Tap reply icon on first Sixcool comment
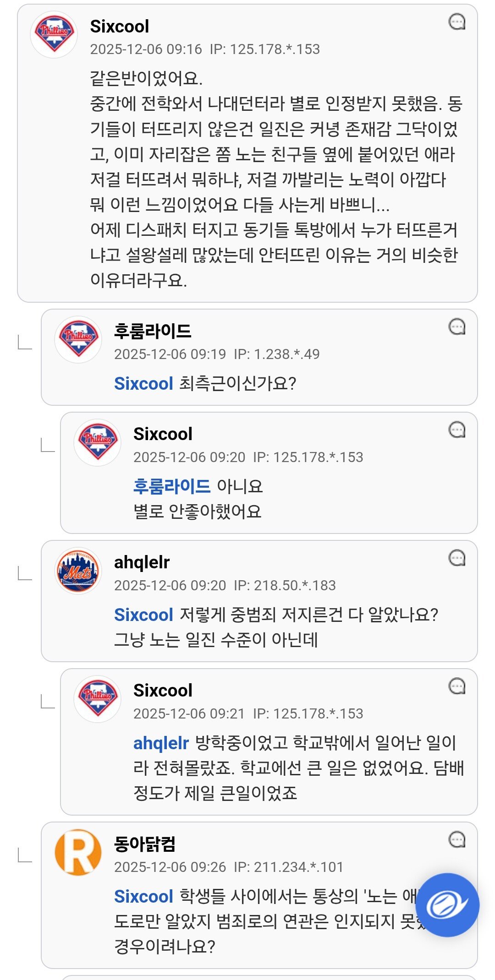Viewport: 495px width, 980px height. pos(456,22)
